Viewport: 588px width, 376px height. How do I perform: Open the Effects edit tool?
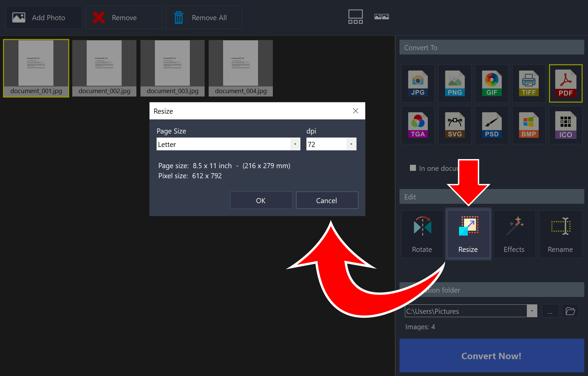(514, 234)
